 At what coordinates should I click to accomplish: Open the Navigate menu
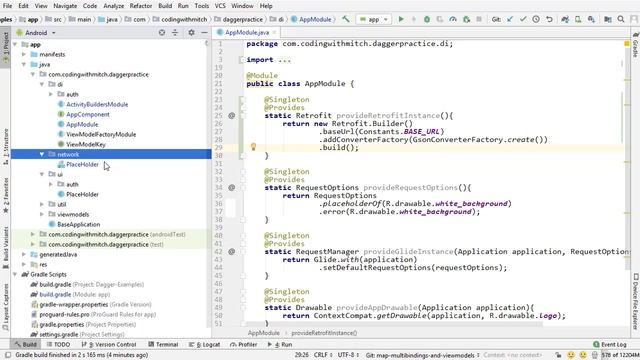[65, 6]
